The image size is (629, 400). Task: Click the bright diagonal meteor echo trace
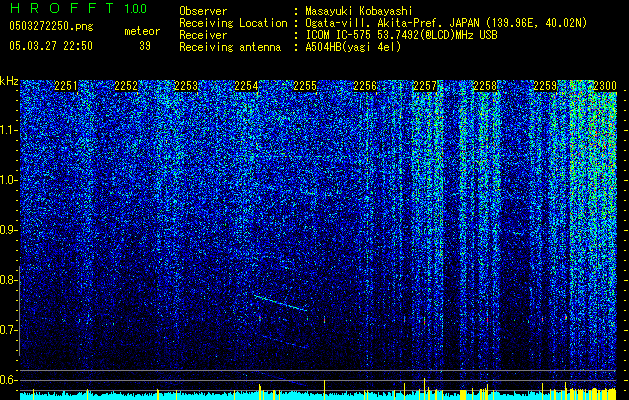(280, 303)
